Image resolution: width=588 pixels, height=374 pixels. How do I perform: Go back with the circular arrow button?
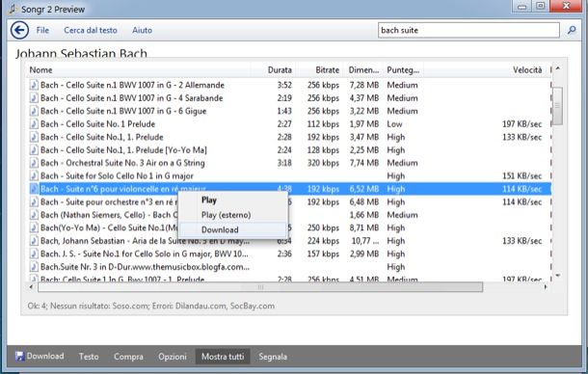pos(19,30)
